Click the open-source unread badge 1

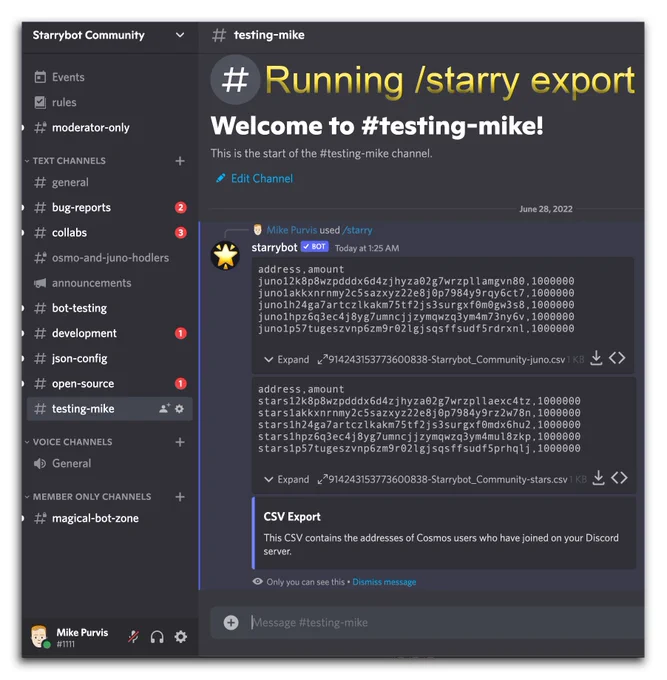(181, 383)
